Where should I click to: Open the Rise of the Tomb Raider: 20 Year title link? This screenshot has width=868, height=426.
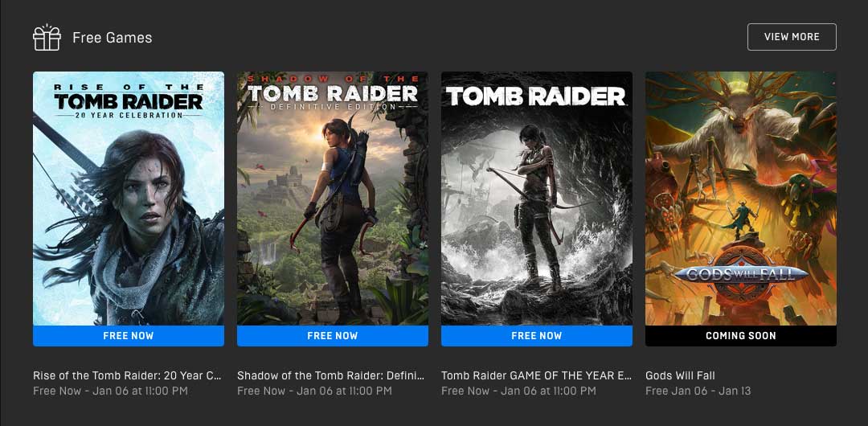click(x=127, y=375)
